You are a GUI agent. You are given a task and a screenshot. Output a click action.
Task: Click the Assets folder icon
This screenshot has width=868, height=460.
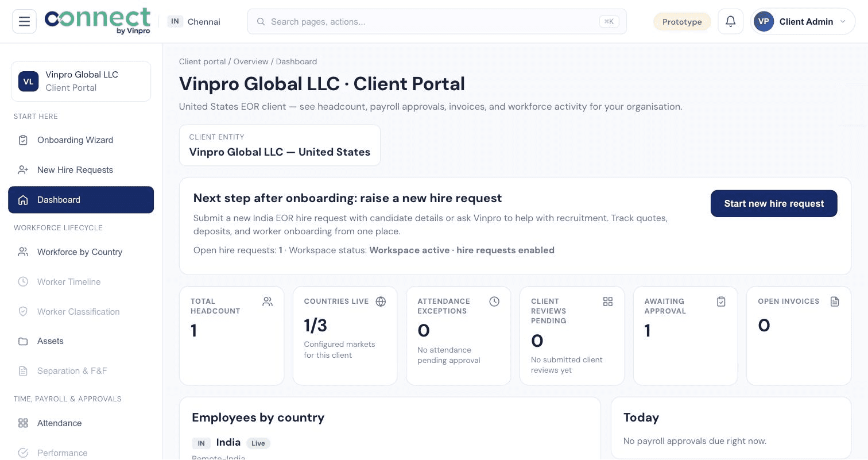(23, 341)
